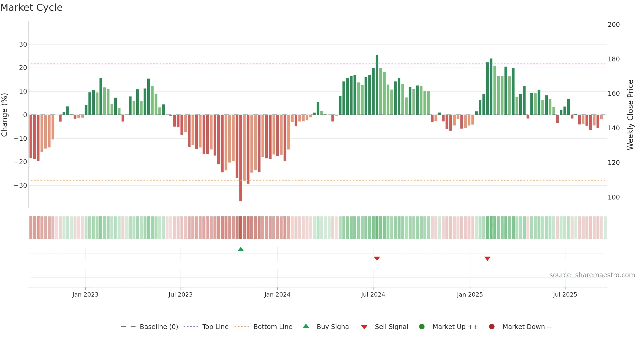Toggle the Bottom Line legend entry
Image resolution: width=644 pixels, height=362 pixels.
click(264, 327)
